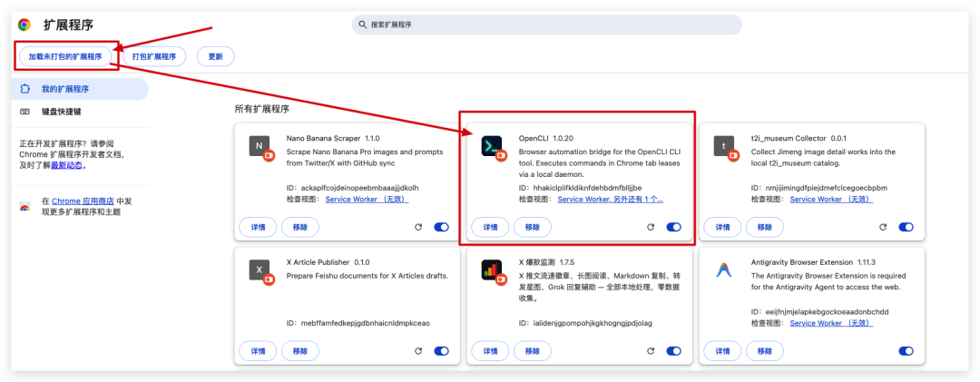Click the t2i_museum Collector extension icon
The width and height of the screenshot is (980, 382).
point(724,146)
